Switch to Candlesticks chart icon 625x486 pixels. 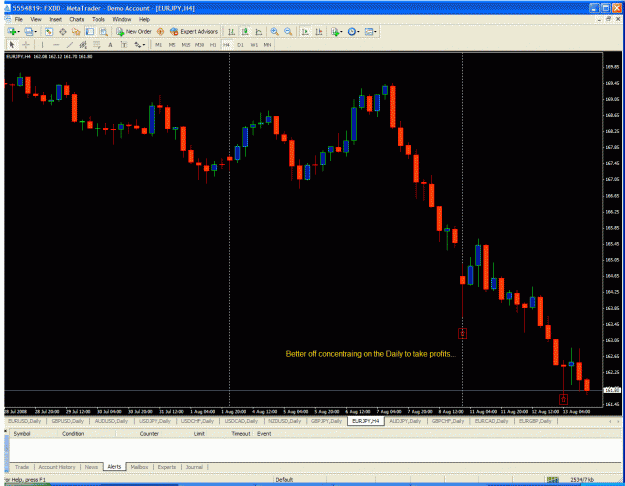[x=245, y=31]
